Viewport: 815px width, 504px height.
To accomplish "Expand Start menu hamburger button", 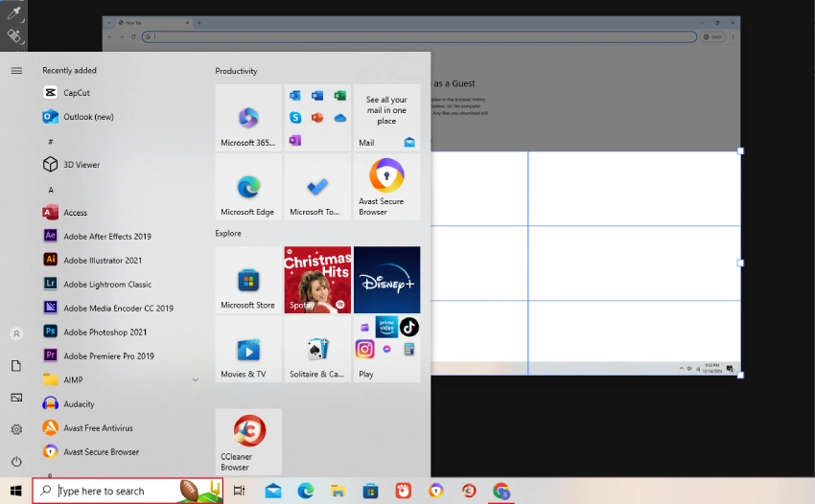I will (x=16, y=70).
